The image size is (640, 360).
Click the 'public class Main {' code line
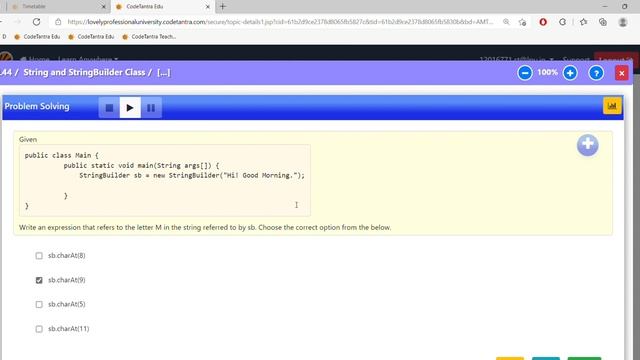[x=62, y=156]
